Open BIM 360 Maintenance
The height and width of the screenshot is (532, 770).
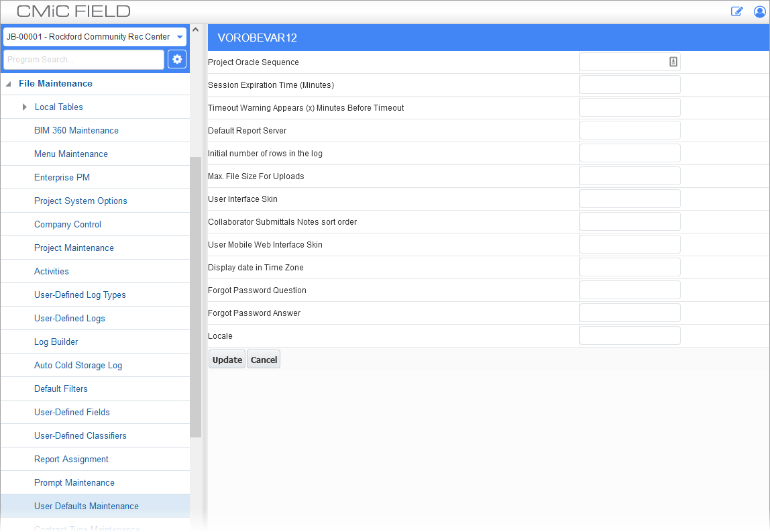tap(76, 130)
